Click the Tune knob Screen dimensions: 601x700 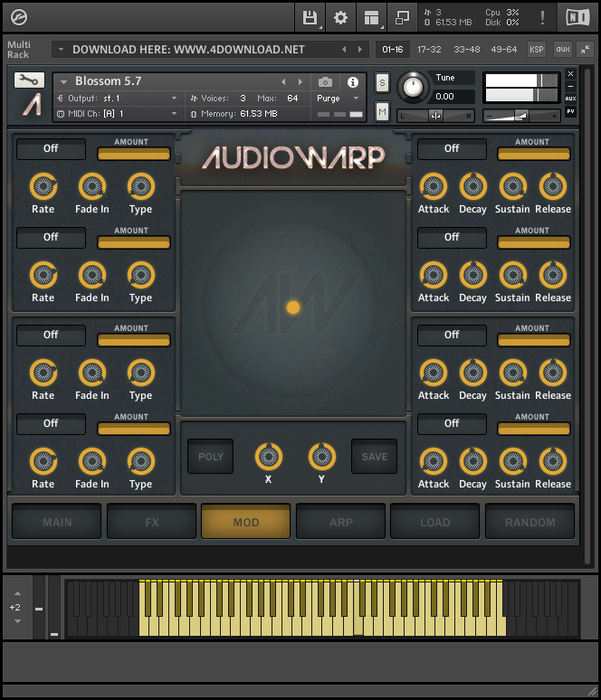click(413, 86)
